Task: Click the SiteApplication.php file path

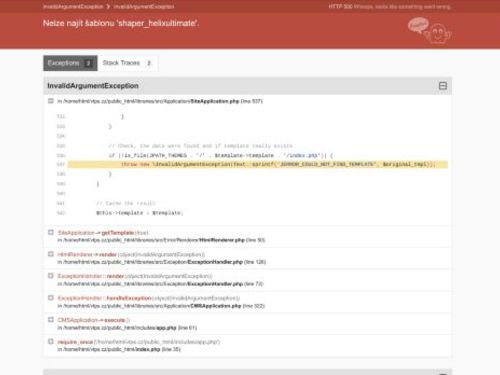Action: [160, 101]
